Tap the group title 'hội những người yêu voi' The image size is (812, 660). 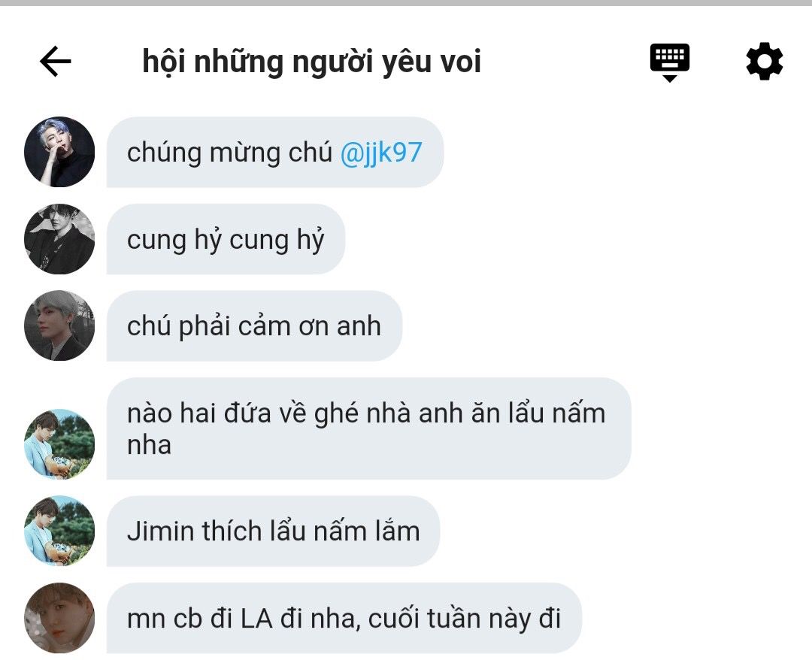(x=312, y=61)
